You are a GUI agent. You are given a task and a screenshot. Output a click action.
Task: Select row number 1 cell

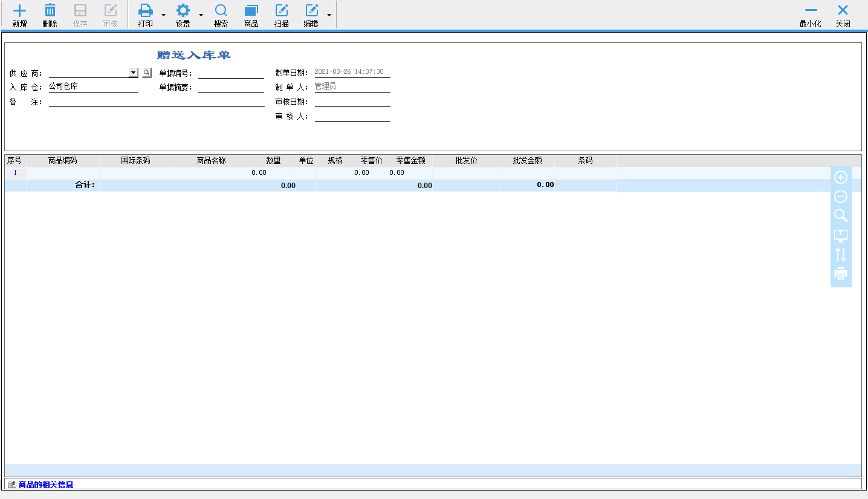point(15,173)
